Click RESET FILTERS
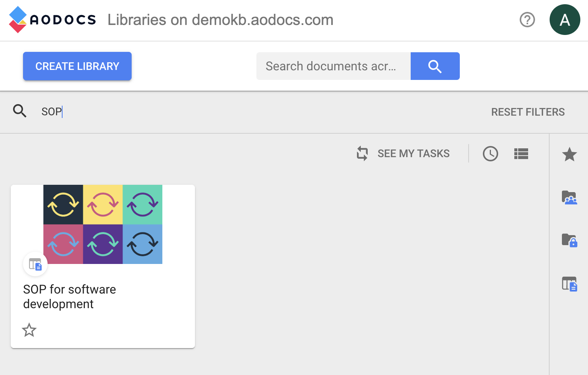Image resolution: width=588 pixels, height=375 pixels. click(528, 112)
